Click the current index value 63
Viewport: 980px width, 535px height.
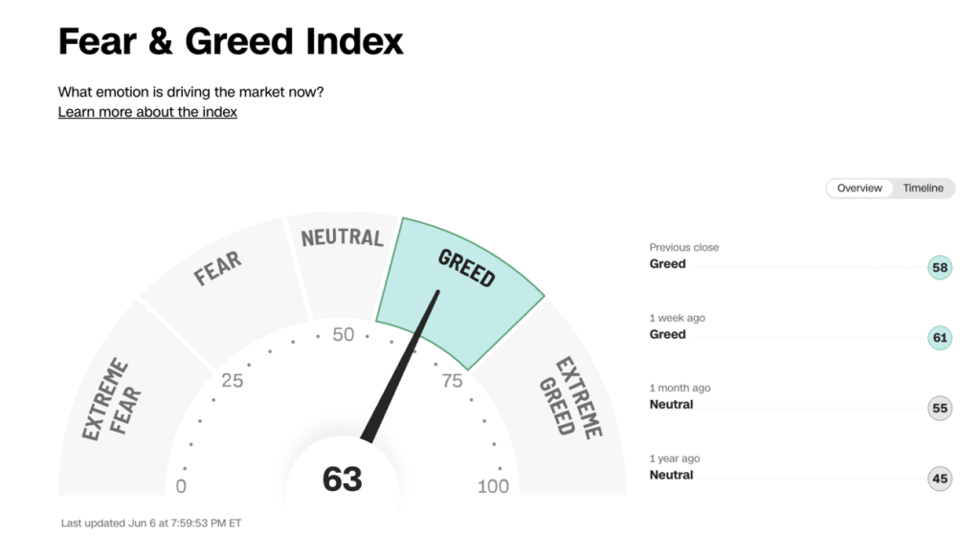(342, 479)
